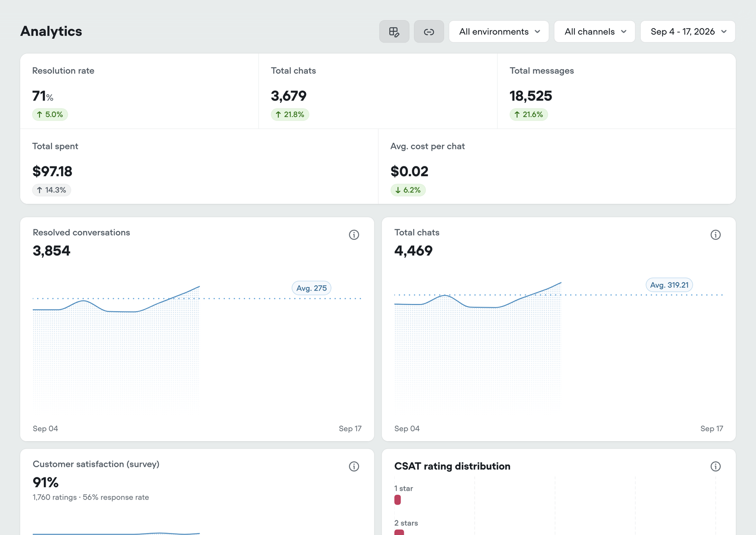Viewport: 756px width, 535px height.
Task: Click the Resolution rate label
Action: pos(63,71)
